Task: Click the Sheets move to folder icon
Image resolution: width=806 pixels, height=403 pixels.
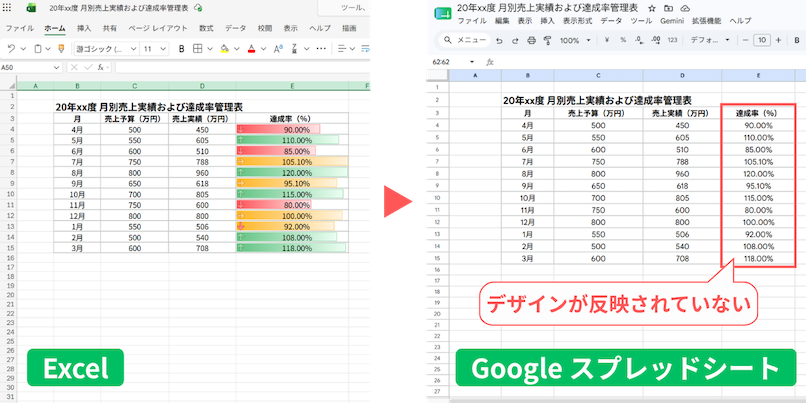Action: [668, 8]
